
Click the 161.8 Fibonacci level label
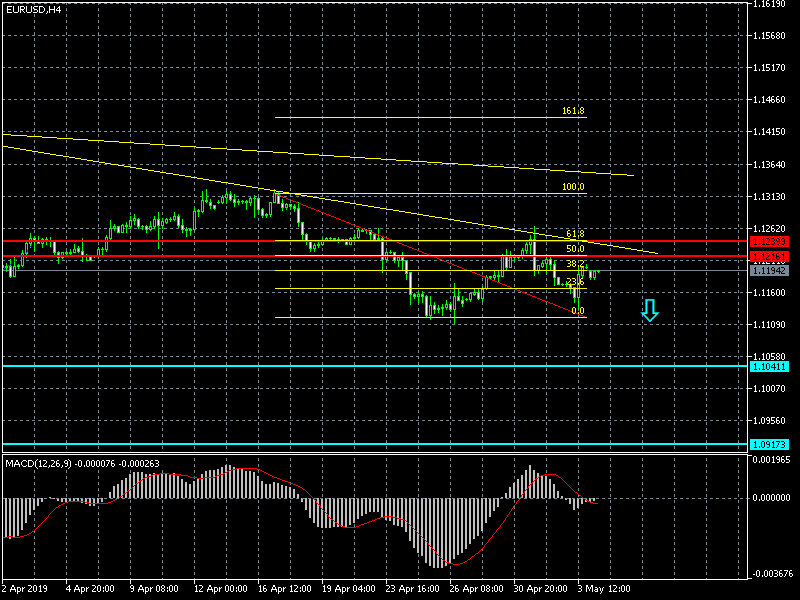tap(573, 111)
